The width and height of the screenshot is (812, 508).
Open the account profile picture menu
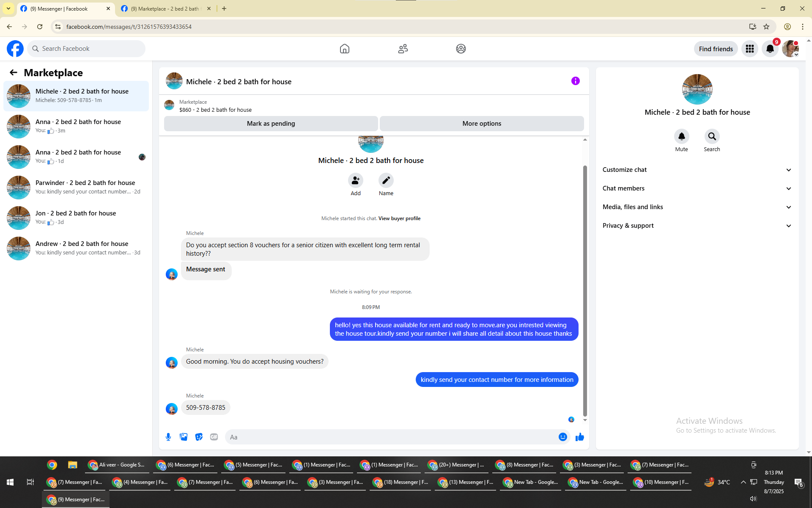coord(790,49)
